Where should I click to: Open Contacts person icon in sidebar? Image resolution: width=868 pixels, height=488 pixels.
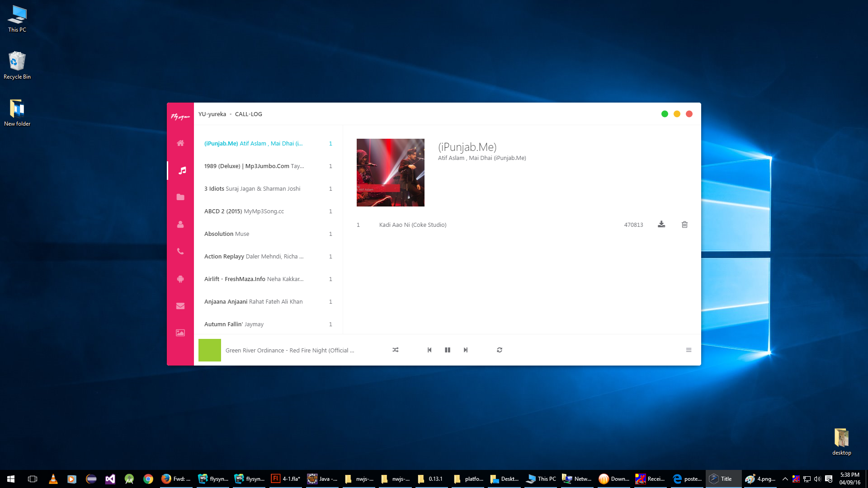coord(180,225)
